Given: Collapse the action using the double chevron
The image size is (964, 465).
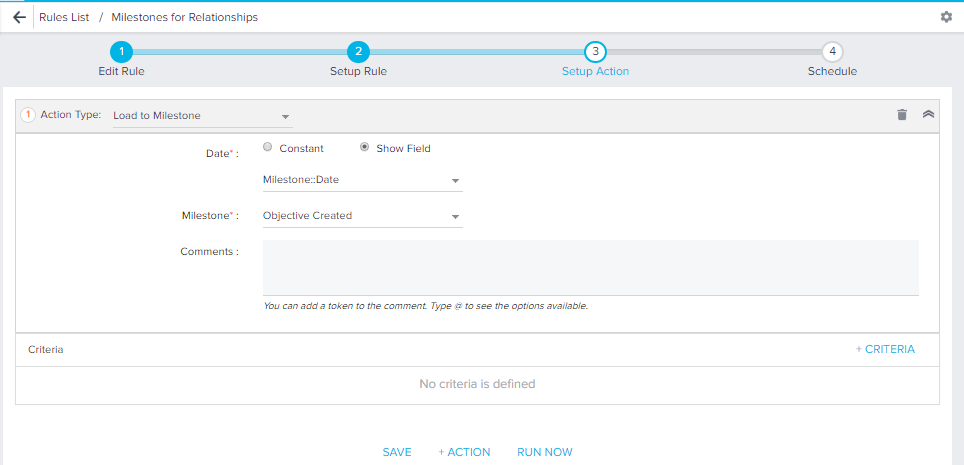Looking at the screenshot, I should click(928, 114).
